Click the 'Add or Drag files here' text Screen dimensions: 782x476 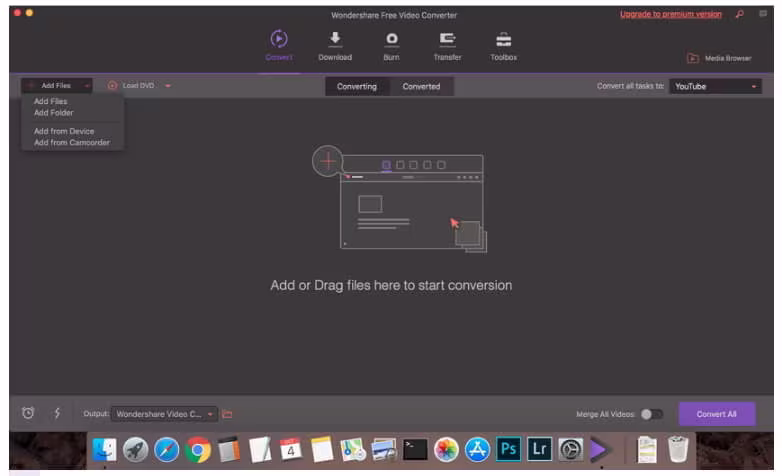[391, 285]
